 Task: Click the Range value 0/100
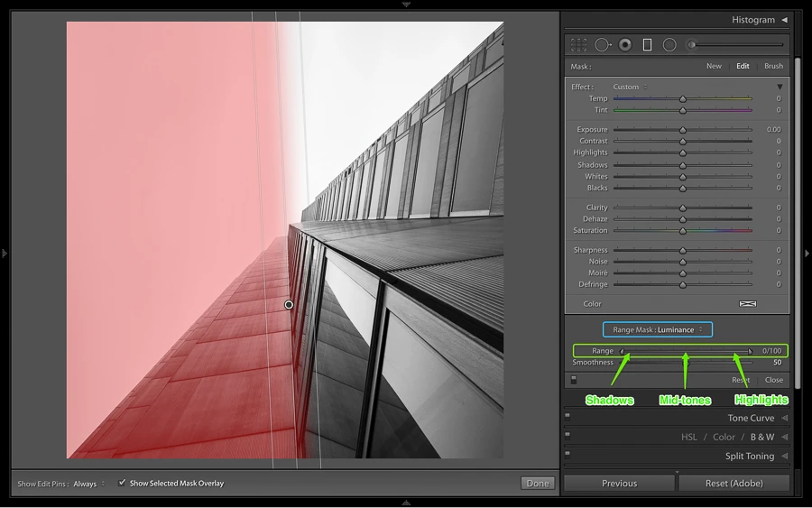pos(771,351)
